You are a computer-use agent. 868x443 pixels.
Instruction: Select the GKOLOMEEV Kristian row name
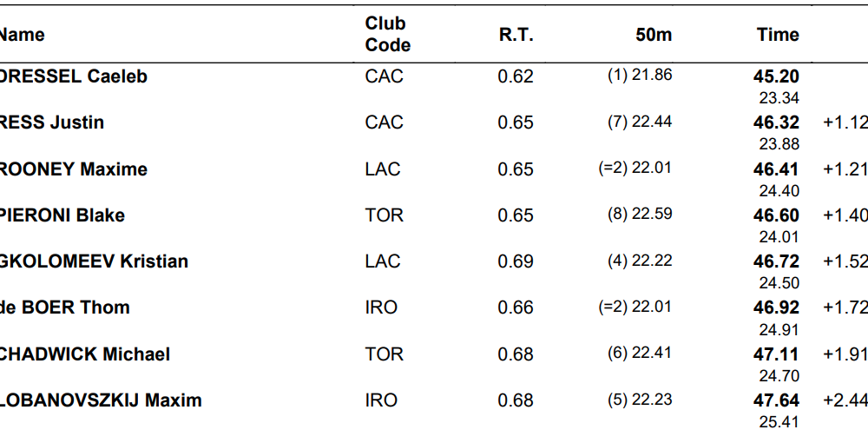point(94,261)
